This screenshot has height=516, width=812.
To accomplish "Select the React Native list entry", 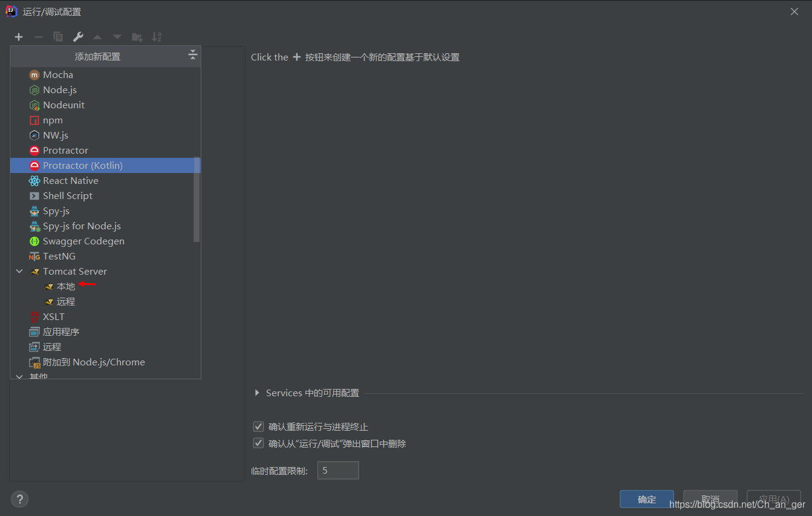I will coord(105,181).
